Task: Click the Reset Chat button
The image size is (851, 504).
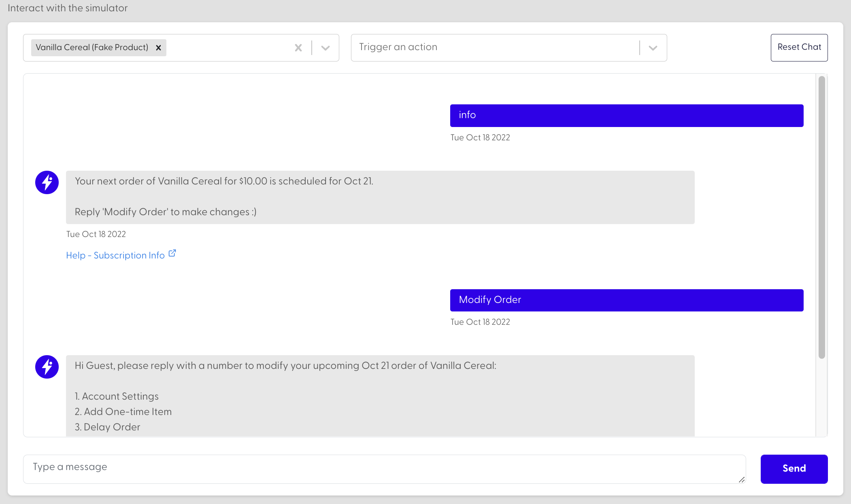Action: [799, 48]
